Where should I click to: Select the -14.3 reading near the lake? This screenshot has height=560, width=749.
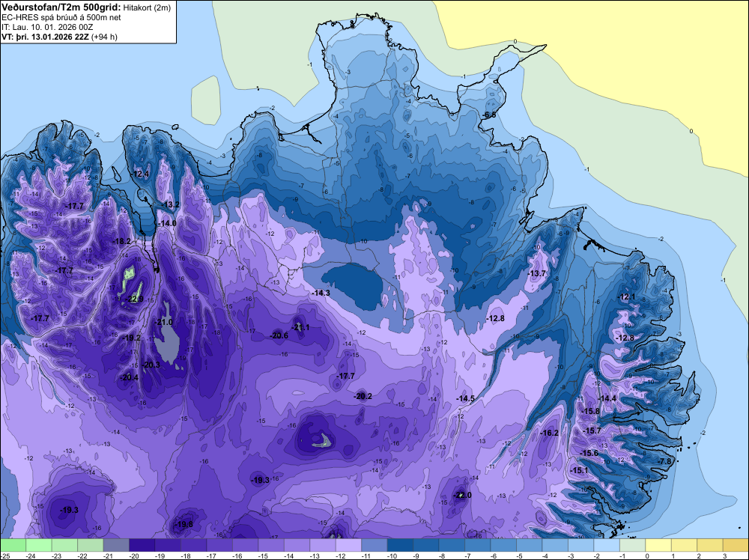[321, 293]
